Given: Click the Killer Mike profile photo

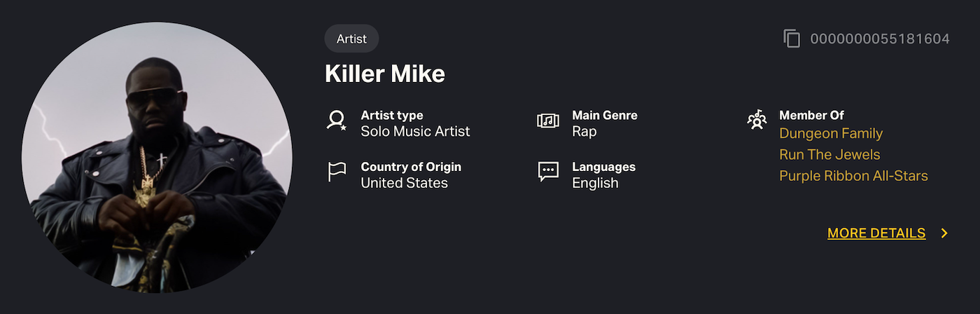Looking at the screenshot, I should 157,158.
